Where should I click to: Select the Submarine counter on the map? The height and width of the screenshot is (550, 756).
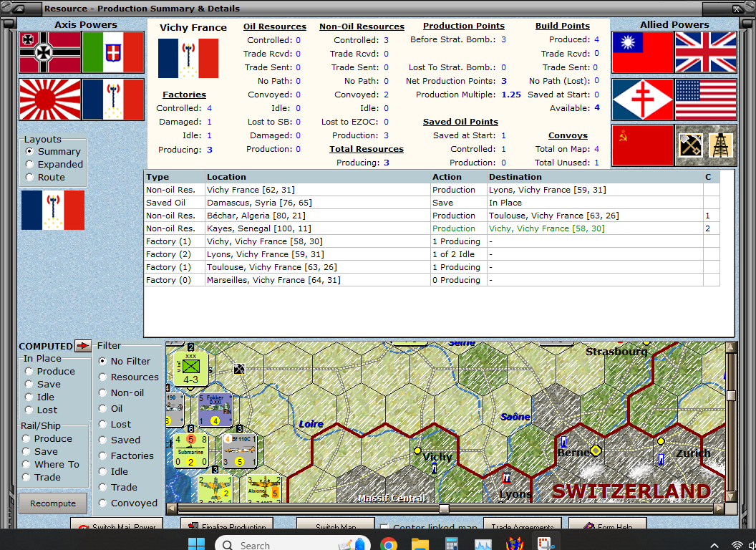(x=191, y=450)
